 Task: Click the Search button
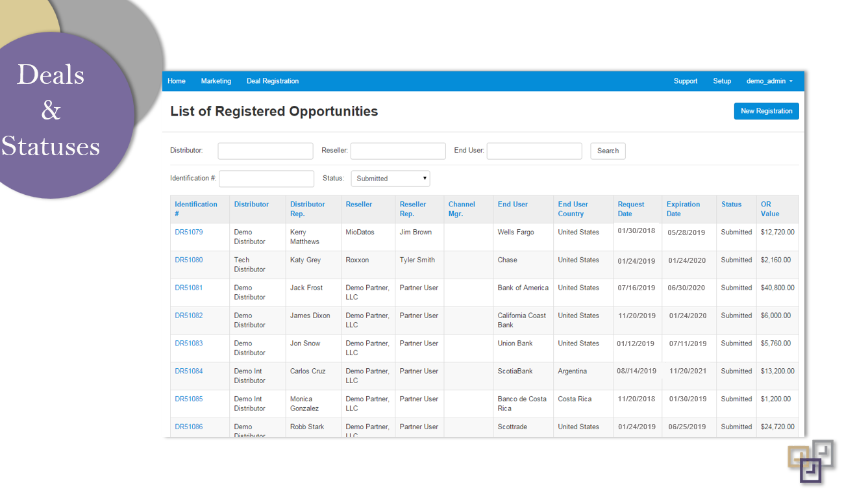tap(608, 151)
